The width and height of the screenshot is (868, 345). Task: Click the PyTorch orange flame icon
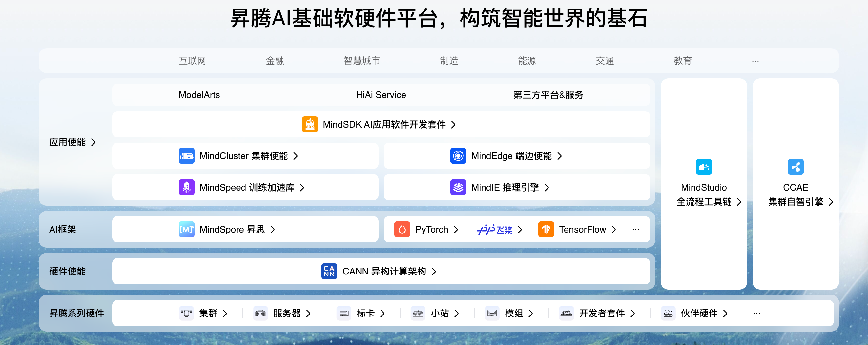[x=402, y=230]
